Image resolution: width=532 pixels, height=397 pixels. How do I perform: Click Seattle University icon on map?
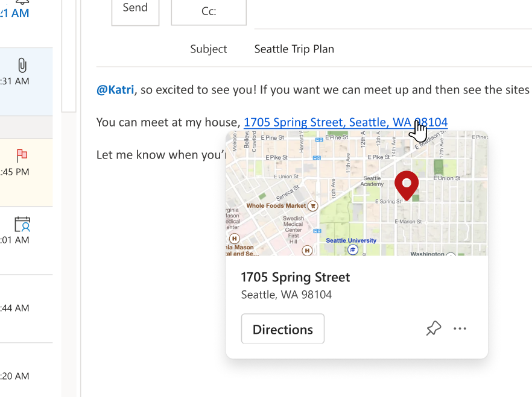(353, 250)
